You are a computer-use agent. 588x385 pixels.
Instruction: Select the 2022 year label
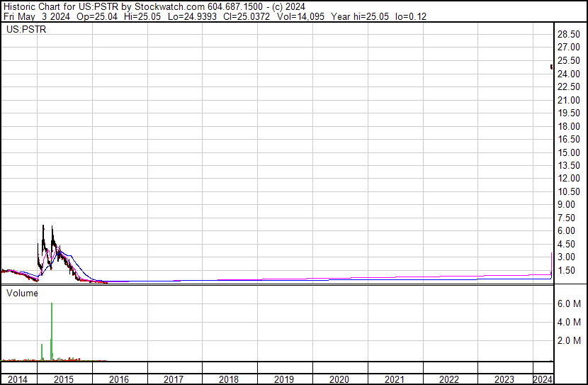point(450,379)
